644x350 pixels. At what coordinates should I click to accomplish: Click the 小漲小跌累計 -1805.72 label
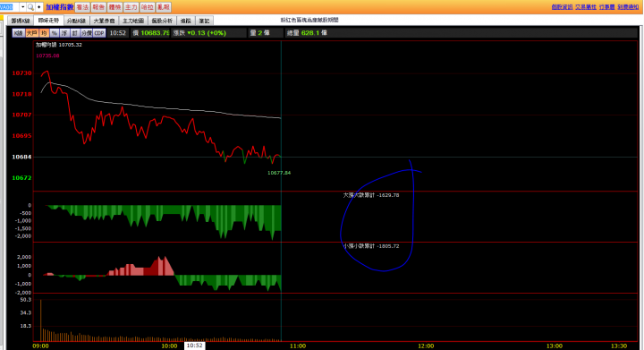[371, 246]
